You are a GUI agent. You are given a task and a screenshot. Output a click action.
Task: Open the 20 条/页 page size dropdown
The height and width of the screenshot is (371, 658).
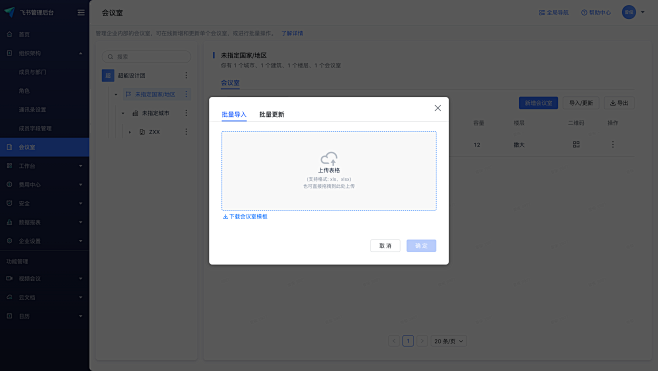point(449,341)
